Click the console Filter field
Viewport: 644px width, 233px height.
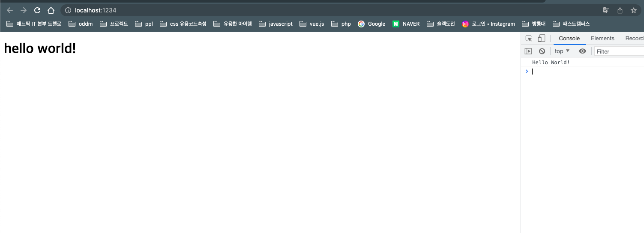(x=619, y=51)
